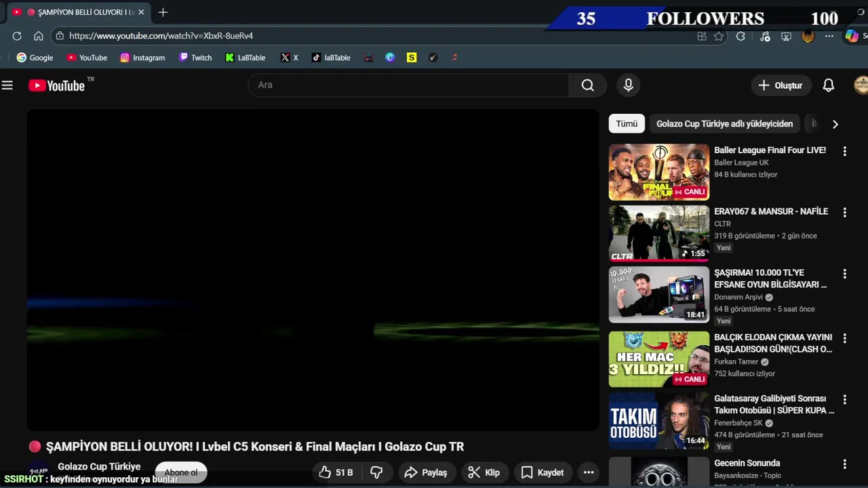Select the Tümü filter chip
Image resolution: width=868 pixels, height=488 pixels.
pyautogui.click(x=627, y=124)
